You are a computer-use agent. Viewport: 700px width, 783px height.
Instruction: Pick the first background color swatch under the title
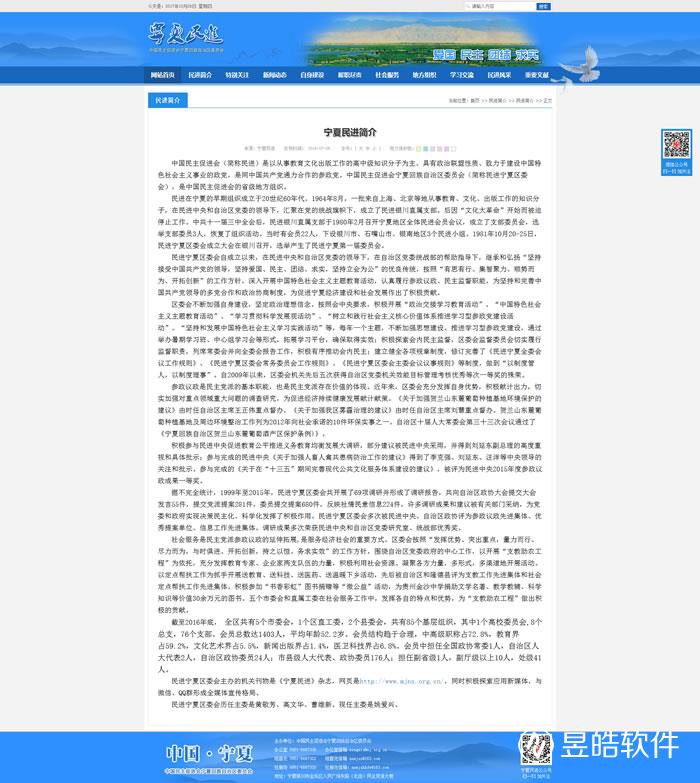420,147
